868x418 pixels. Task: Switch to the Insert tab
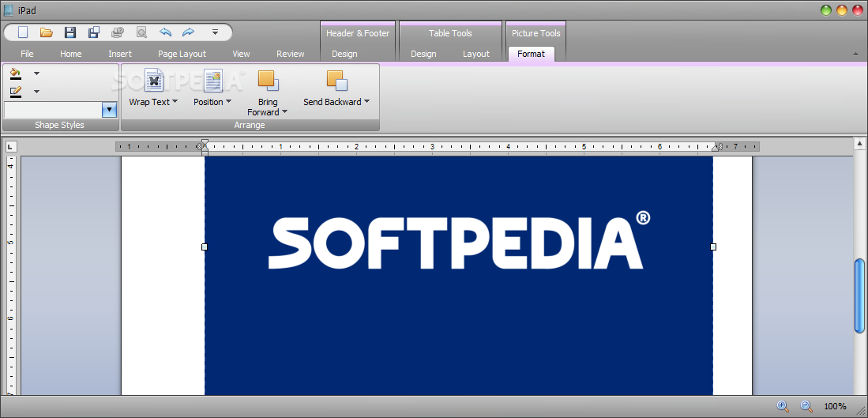(x=120, y=54)
